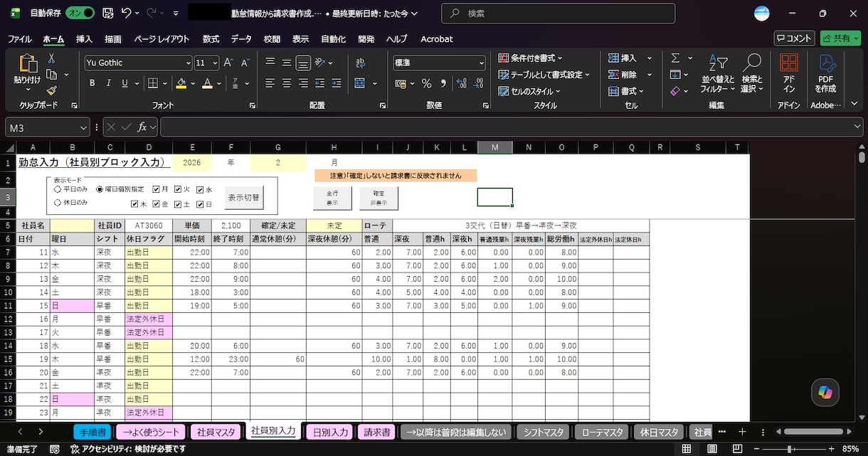This screenshot has height=456, width=868.
Task: Click the Decrease Decimal icon
Action: (478, 83)
